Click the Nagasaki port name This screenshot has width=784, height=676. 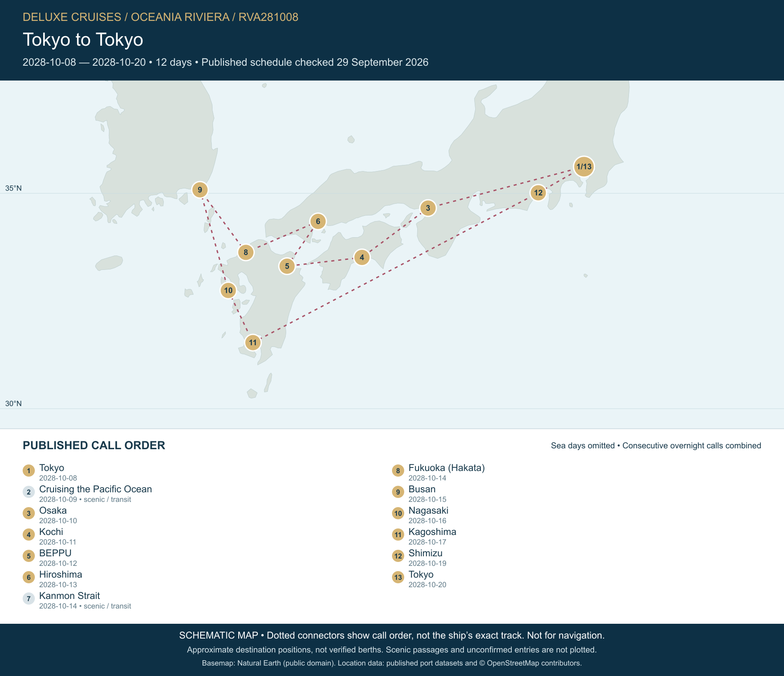pos(428,511)
